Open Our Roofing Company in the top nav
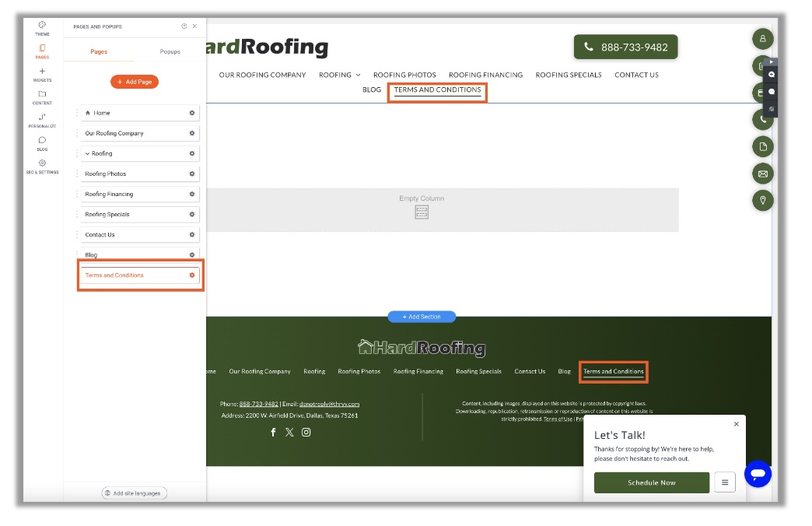 [x=262, y=75]
